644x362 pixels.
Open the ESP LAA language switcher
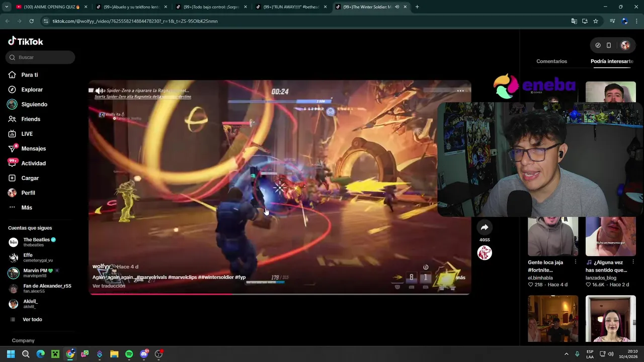point(590,354)
